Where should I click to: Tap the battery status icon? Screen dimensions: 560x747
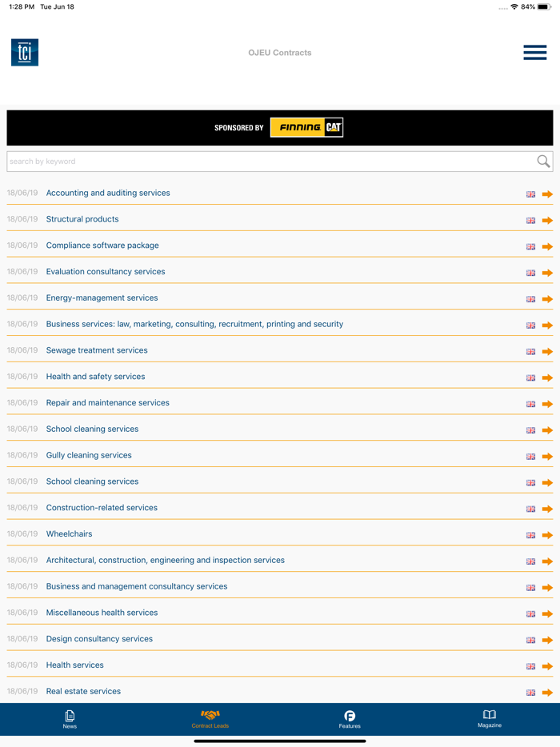click(544, 6)
